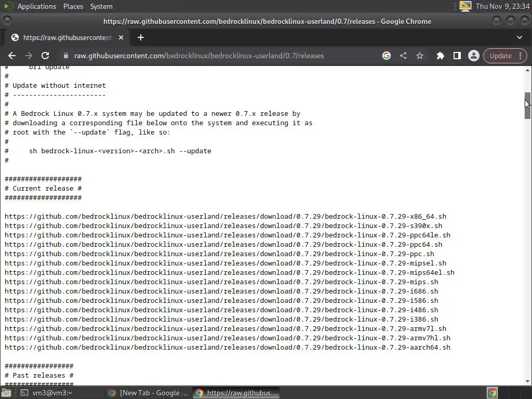The height and width of the screenshot is (399, 532).
Task: Bookmark this tab with the star icon
Action: pyautogui.click(x=420, y=56)
